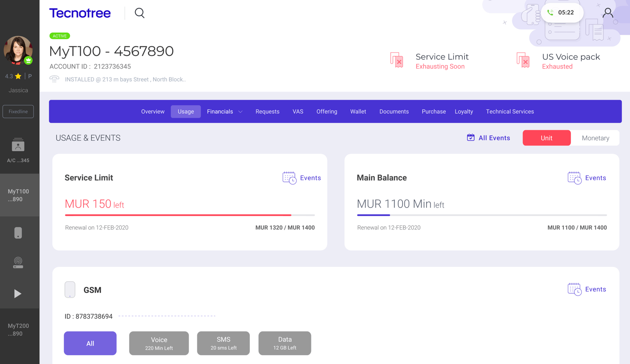Open the Technical Services tab
The height and width of the screenshot is (364, 630).
(x=510, y=111)
